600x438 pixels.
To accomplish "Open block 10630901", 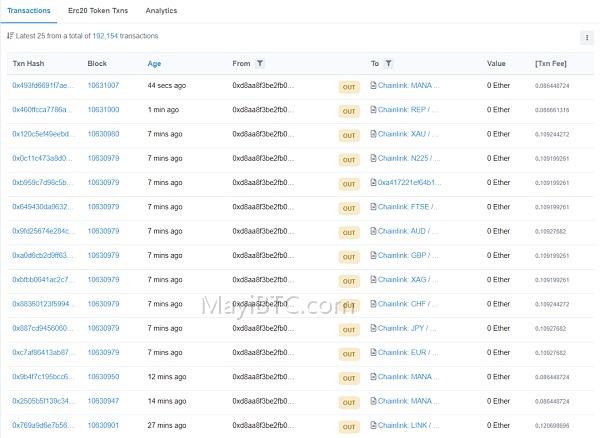I will 103,425.
